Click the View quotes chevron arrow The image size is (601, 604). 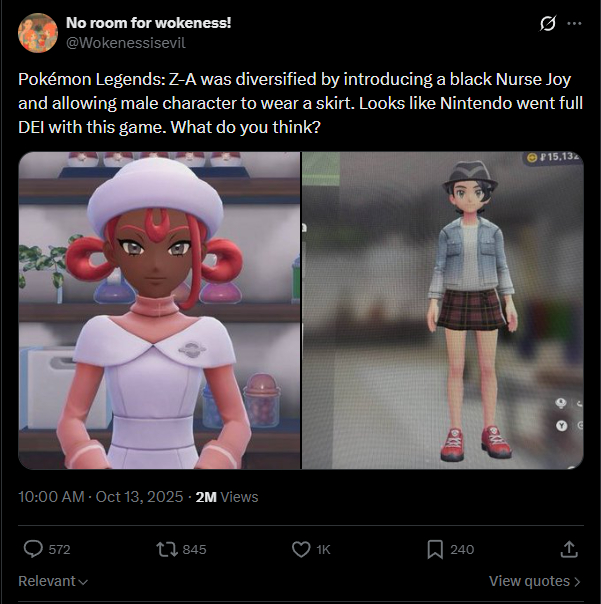[x=577, y=581]
